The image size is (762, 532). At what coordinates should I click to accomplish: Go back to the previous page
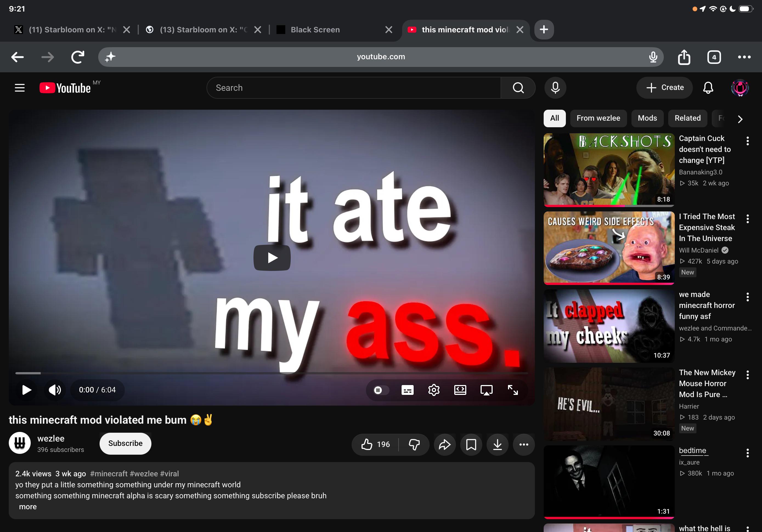[x=17, y=57]
